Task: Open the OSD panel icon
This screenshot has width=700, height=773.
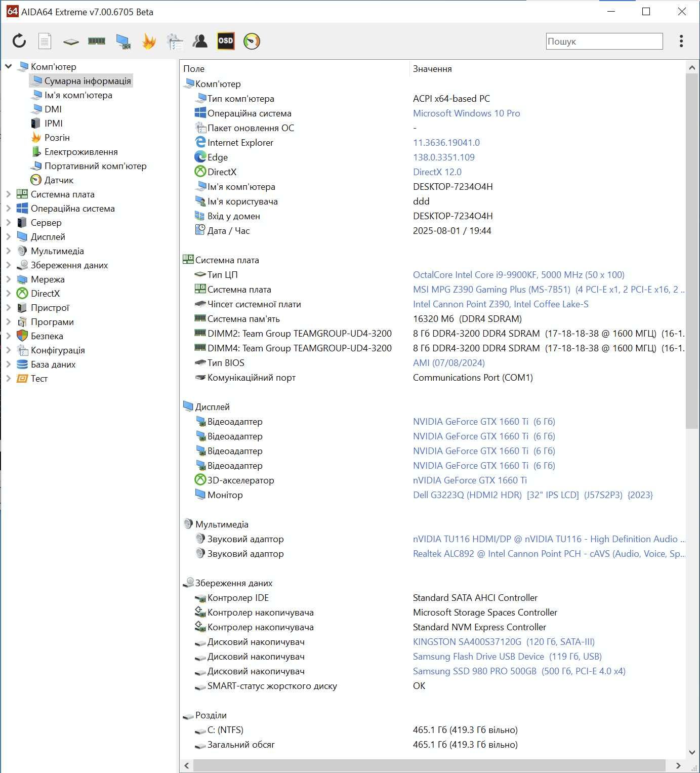Action: (226, 41)
